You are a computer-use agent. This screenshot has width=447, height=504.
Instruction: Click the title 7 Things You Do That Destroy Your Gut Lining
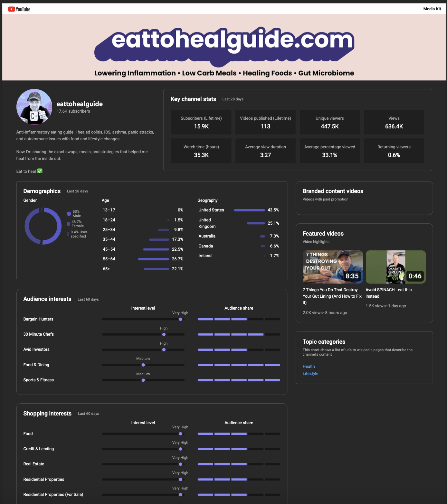pyautogui.click(x=332, y=296)
